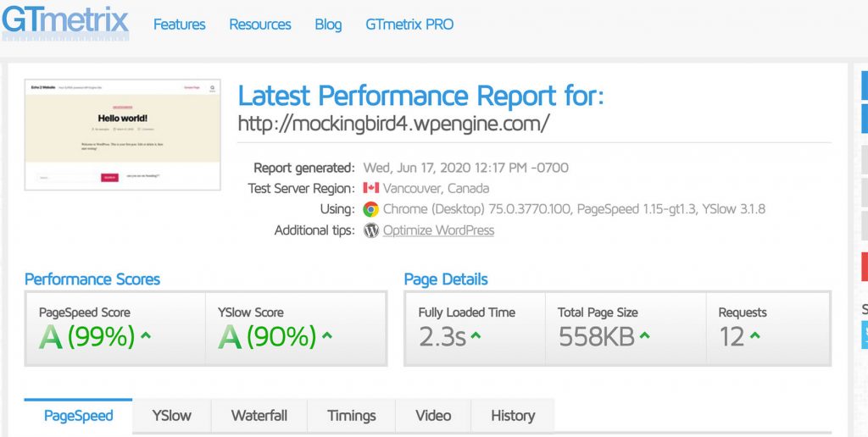Switch to the Video tab
This screenshot has height=437, width=868.
[x=433, y=416]
